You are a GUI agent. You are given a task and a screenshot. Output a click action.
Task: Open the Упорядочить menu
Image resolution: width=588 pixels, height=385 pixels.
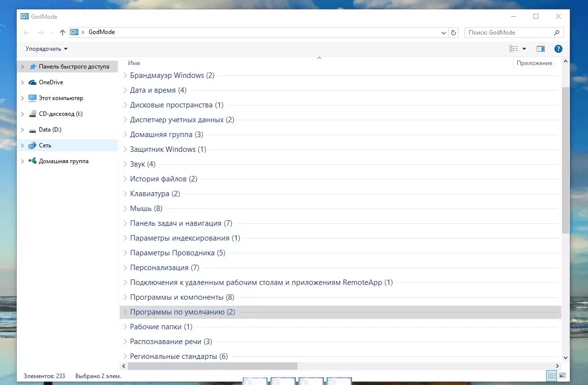click(x=46, y=49)
